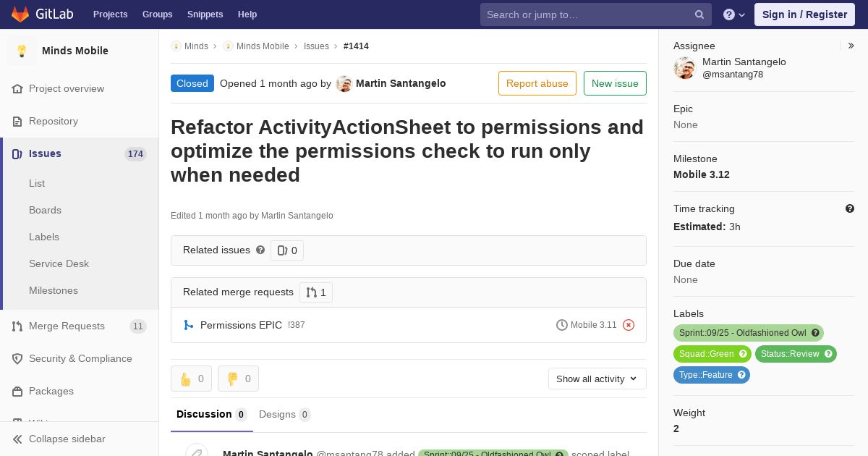Click the Collapse sidebar double-chevron icon
Image resolution: width=868 pixels, height=456 pixels.
click(17, 439)
